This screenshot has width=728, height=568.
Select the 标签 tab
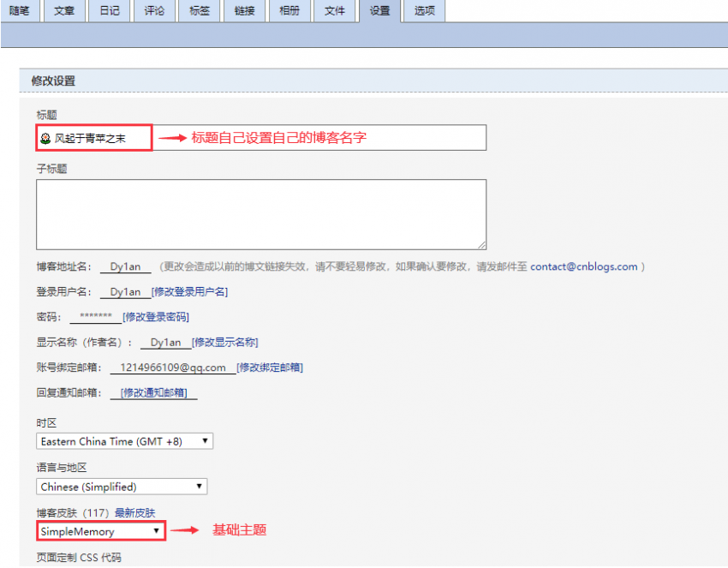pos(199,11)
